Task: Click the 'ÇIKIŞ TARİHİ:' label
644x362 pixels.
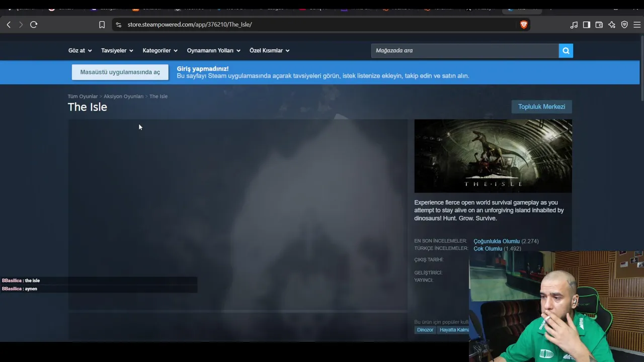Action: pyautogui.click(x=429, y=259)
